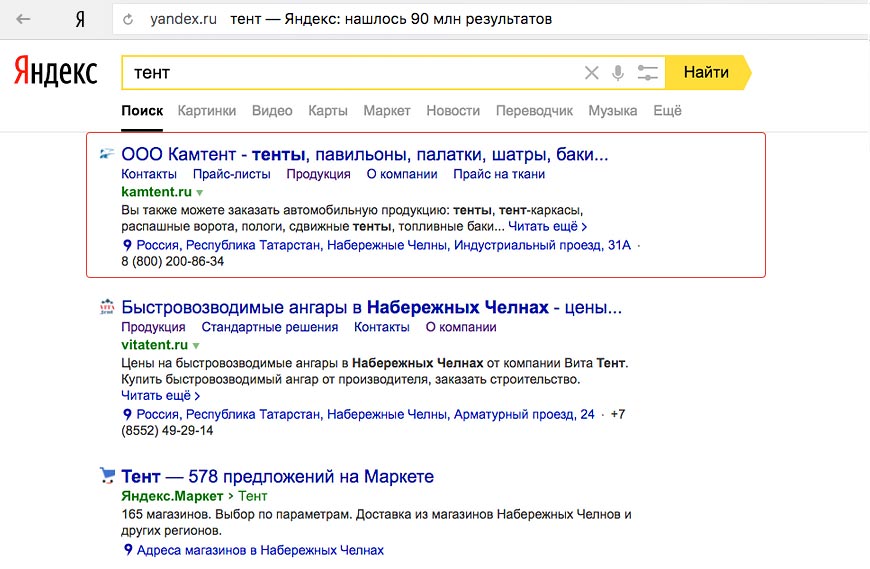Screen dimensions: 870x569
Task: Click the Kamtent favicon icon
Action: pos(107,154)
